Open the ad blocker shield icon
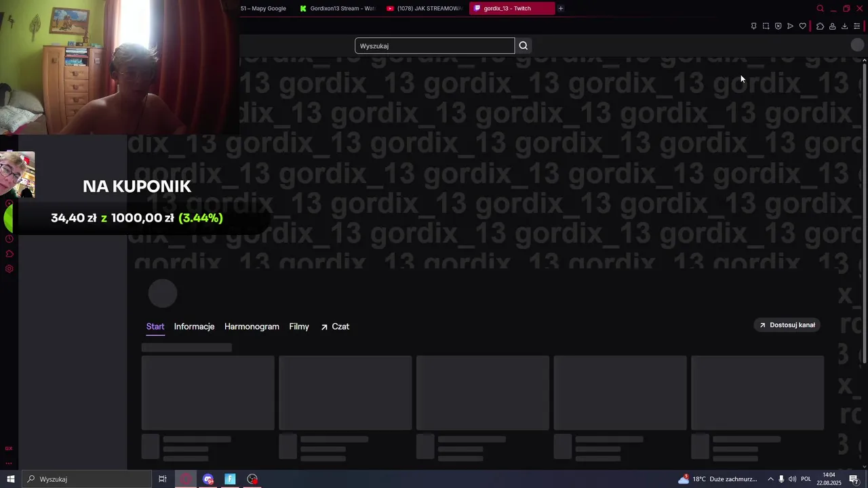868x488 pixels. (778, 26)
